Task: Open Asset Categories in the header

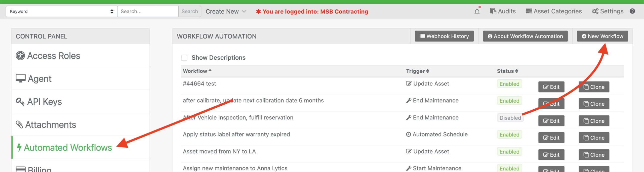Action: coord(554,11)
